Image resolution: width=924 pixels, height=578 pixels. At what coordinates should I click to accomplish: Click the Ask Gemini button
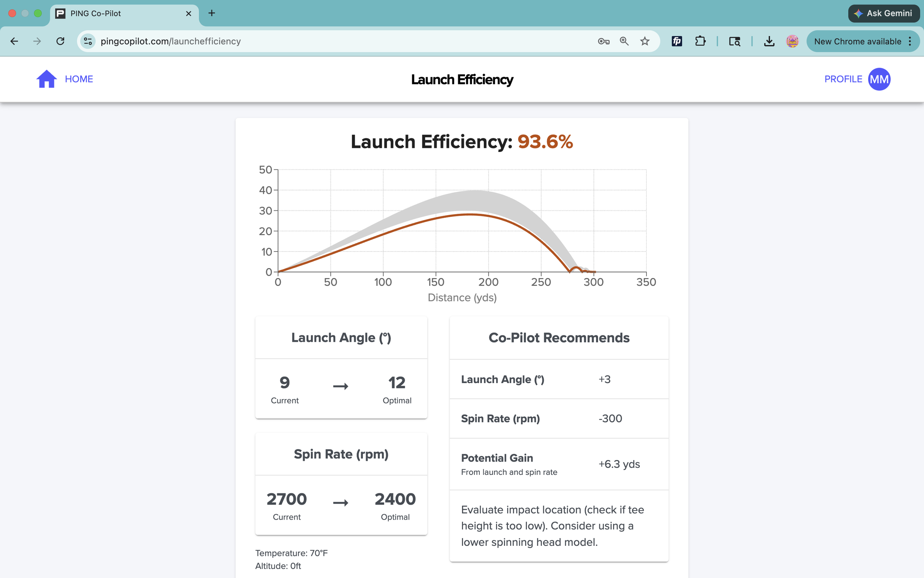[883, 13]
